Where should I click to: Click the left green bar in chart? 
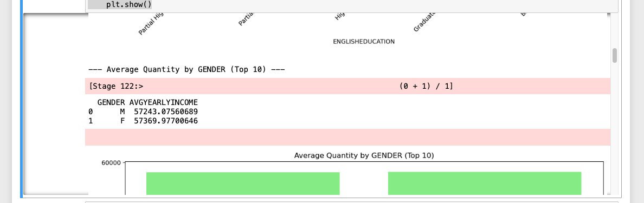[x=243, y=184]
